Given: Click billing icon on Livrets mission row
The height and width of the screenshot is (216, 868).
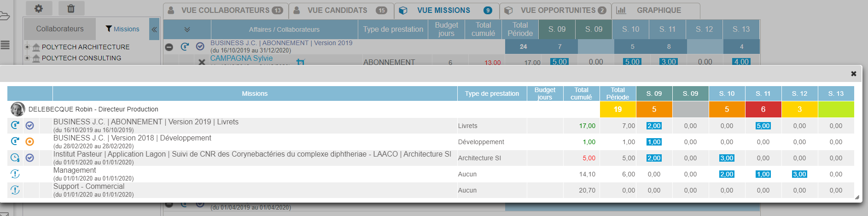Looking at the screenshot, I should point(15,125).
